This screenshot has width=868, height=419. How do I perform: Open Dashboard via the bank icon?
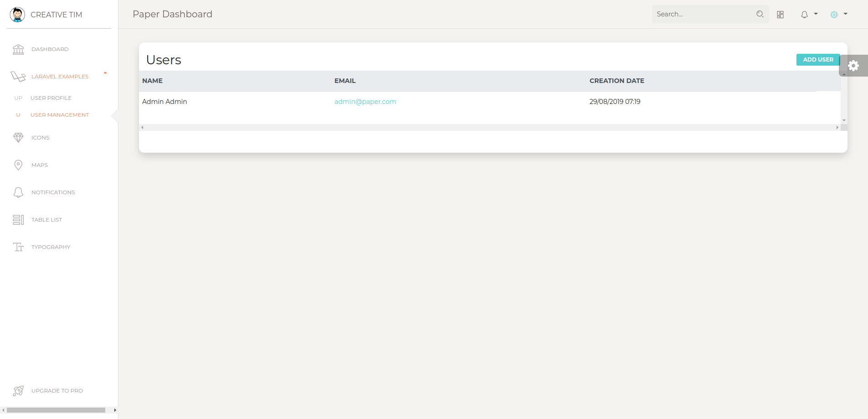coord(18,49)
